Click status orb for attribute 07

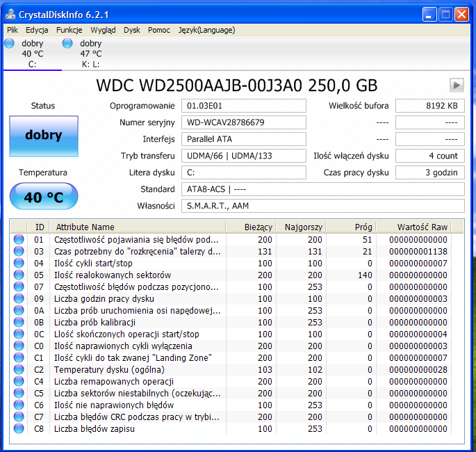point(19,286)
